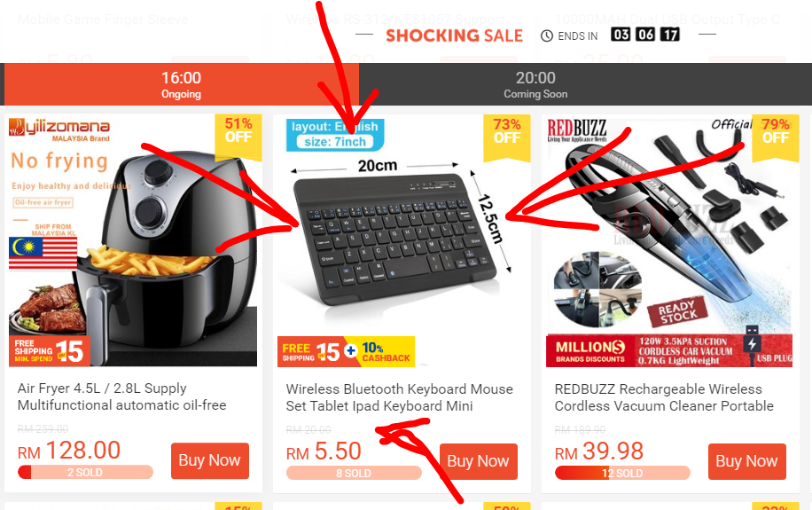Click the clock icon beside ENDS IN
The width and height of the screenshot is (812, 510).
tap(547, 35)
